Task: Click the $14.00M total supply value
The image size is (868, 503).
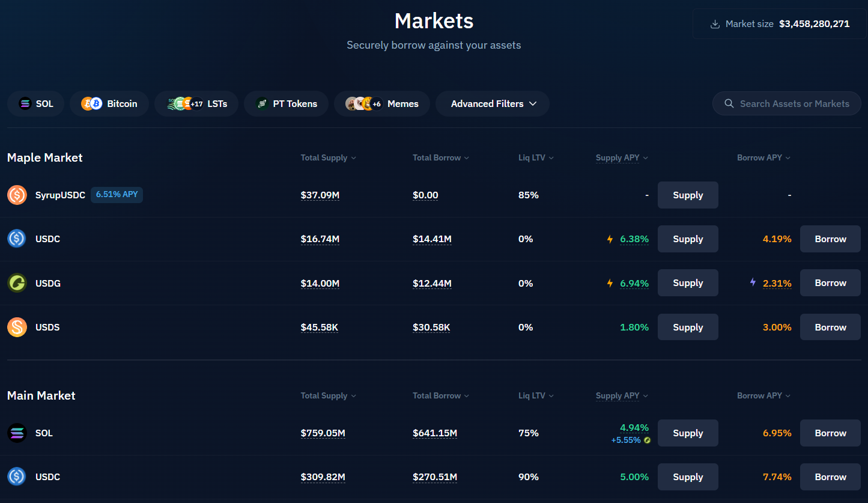Action: 320,283
